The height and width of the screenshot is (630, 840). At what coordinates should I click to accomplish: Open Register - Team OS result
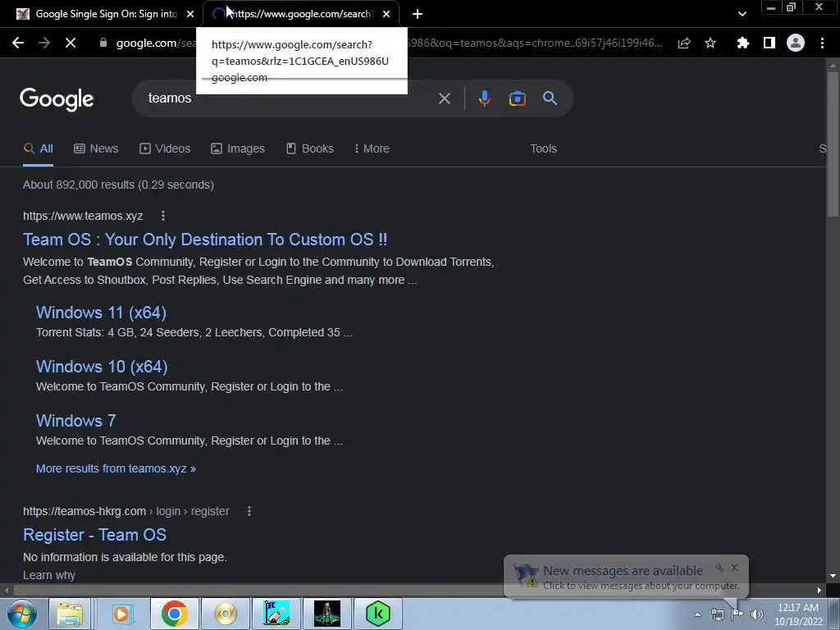point(95,535)
